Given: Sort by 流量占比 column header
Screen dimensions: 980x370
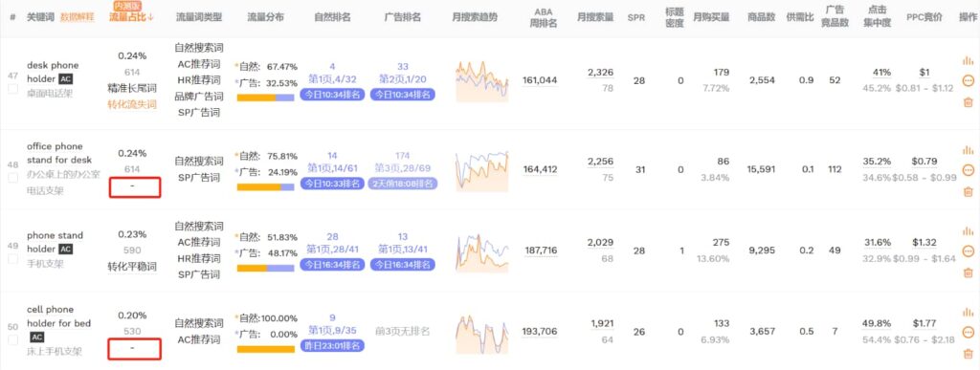Looking at the screenshot, I should [131, 17].
